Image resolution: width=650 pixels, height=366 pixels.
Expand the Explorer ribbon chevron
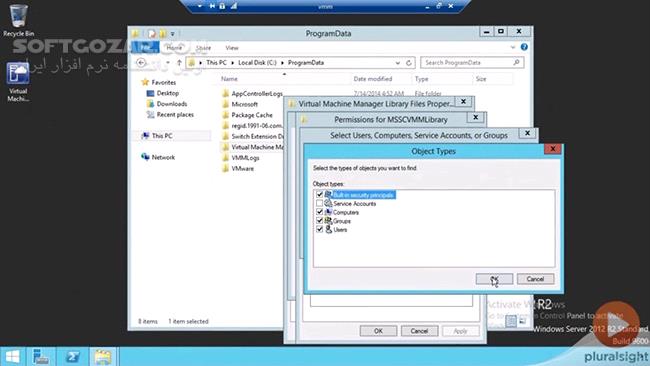click(x=513, y=47)
